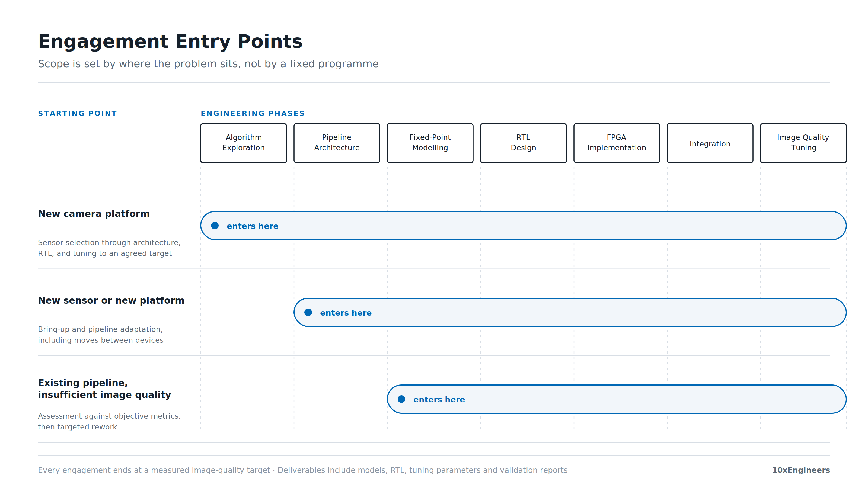868x488 pixels.
Task: Click the 10xEngineers footer brand text
Action: click(x=801, y=470)
